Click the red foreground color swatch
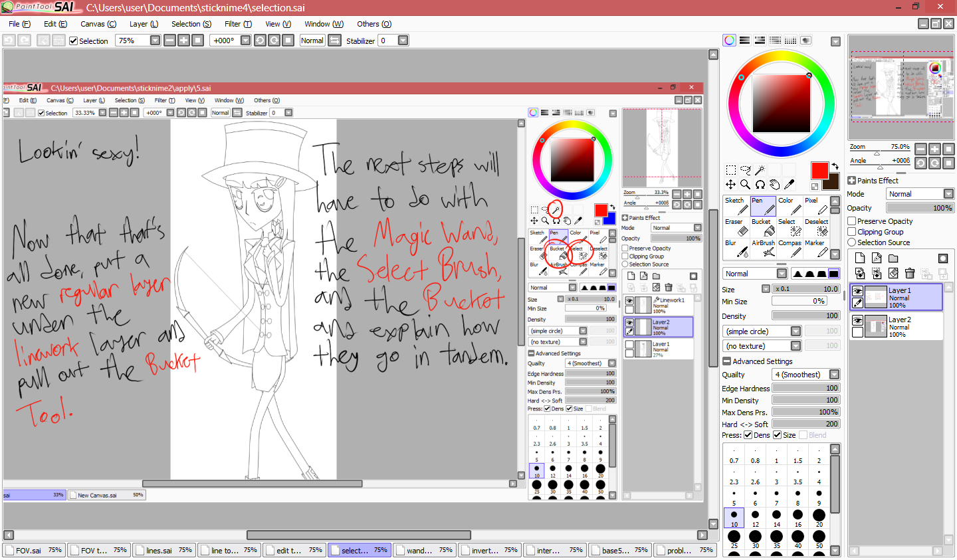The image size is (957, 560). click(819, 171)
